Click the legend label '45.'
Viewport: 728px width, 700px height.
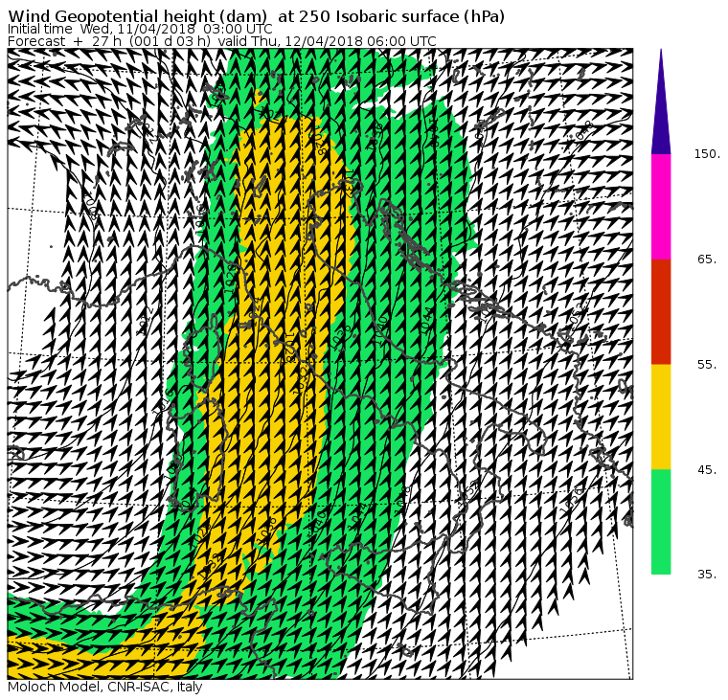click(x=707, y=470)
